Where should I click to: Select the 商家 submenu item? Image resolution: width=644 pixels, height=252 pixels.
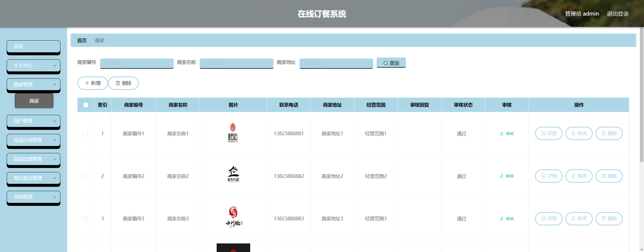[x=34, y=101]
